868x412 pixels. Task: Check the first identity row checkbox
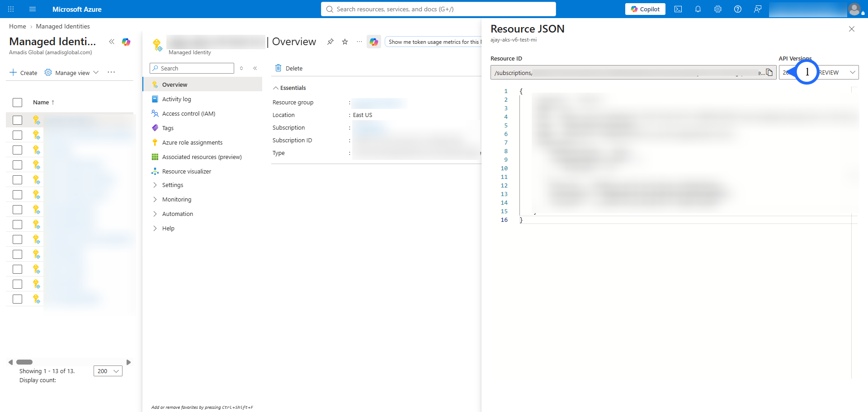pyautogui.click(x=18, y=120)
